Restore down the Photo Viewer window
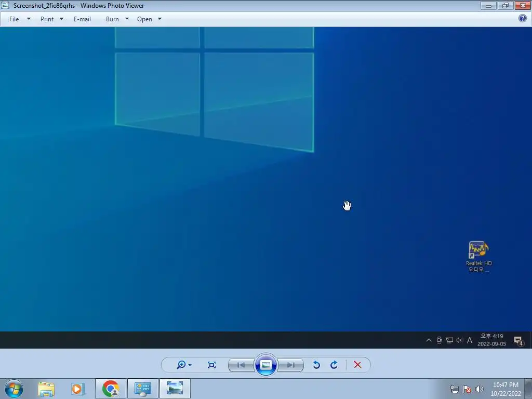Image resolution: width=532 pixels, height=399 pixels. 506,6
